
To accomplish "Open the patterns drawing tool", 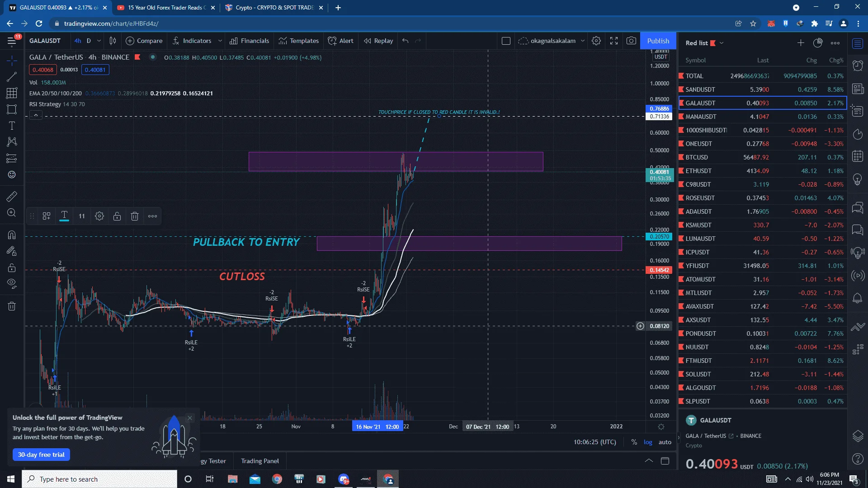I will (12, 142).
